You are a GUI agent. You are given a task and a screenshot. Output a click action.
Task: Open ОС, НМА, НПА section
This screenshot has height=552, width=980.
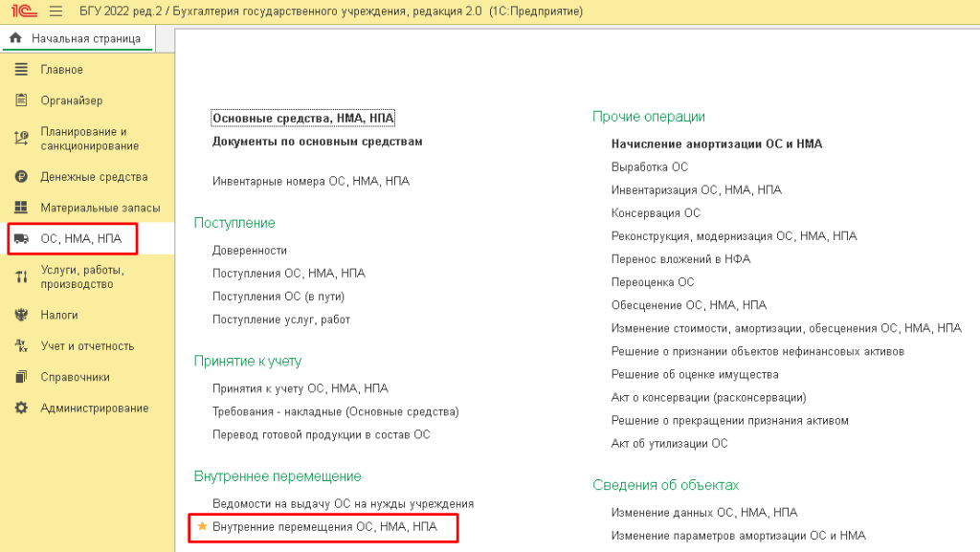80,238
